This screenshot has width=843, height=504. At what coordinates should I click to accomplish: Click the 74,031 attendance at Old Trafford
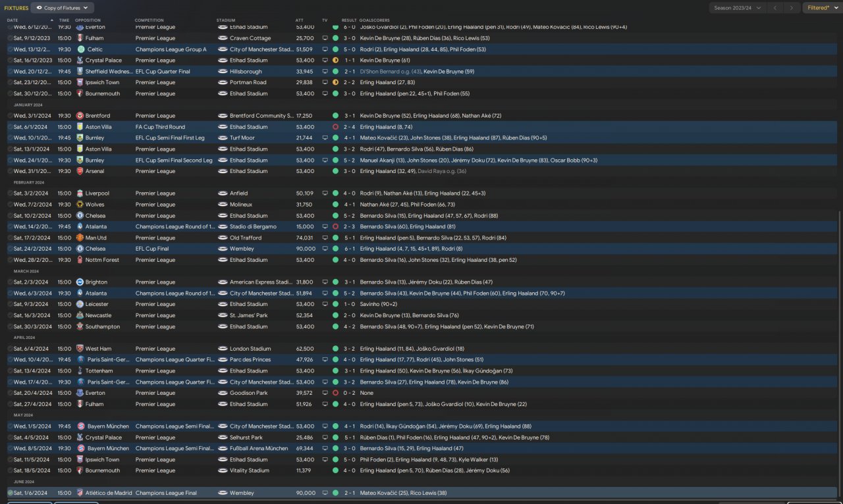tap(305, 238)
